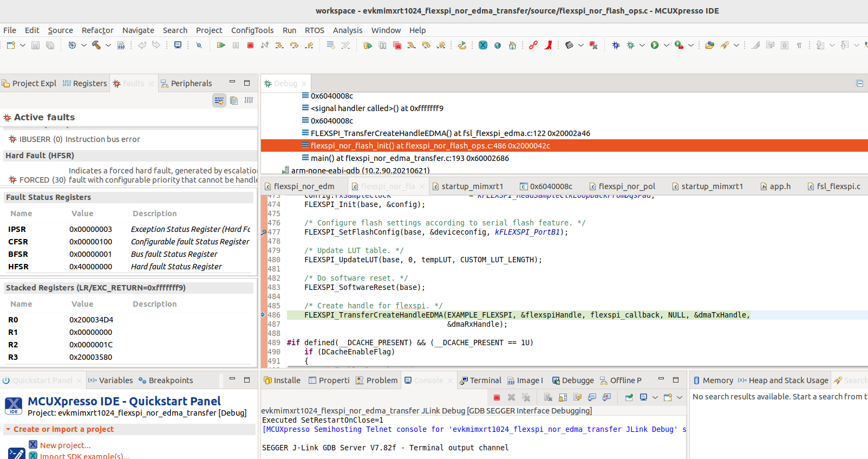Click the 'New project...' link
The image size is (868, 459).
click(65, 445)
